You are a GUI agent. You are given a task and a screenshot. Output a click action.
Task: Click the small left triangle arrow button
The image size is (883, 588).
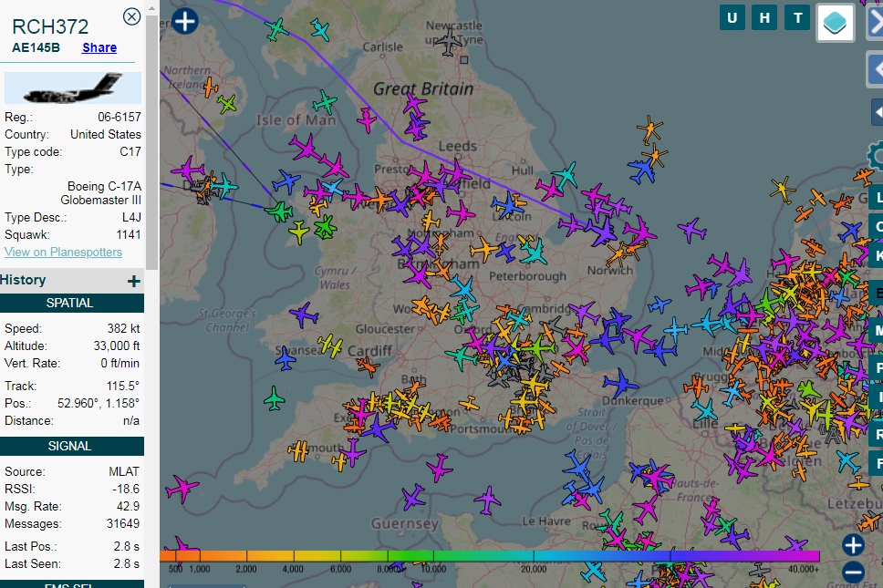pos(878,112)
